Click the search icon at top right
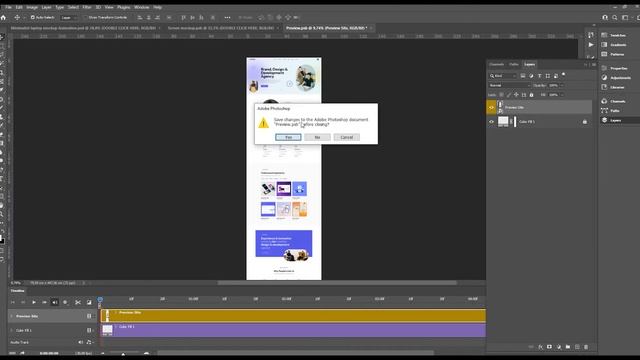This screenshot has height=360, width=640. pos(615,18)
